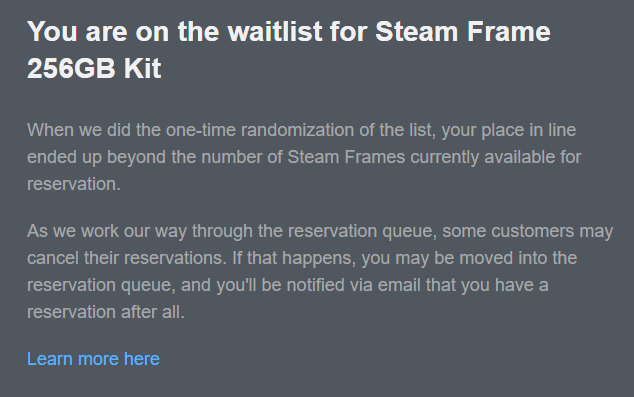Click the line starting "ended up beyond the number"
The width and height of the screenshot is (634, 397).
(x=304, y=157)
